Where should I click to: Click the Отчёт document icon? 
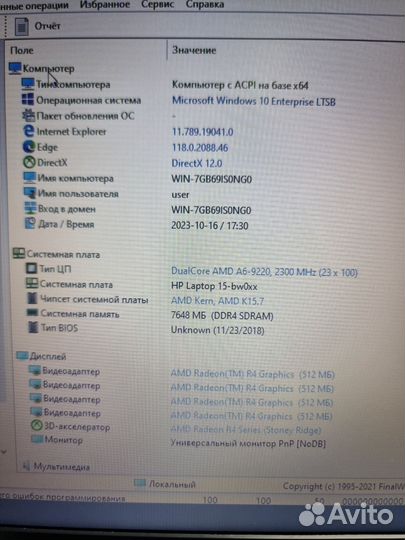click(21, 27)
